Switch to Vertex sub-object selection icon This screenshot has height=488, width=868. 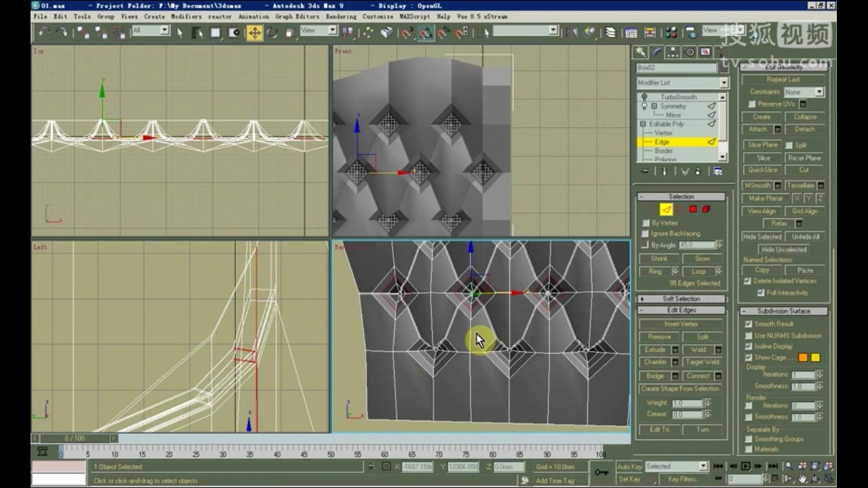[652, 209]
